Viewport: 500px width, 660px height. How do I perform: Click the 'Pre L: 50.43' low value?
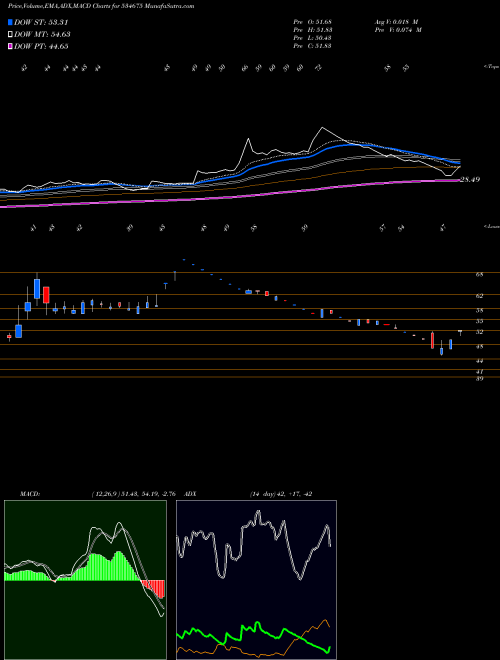312,37
